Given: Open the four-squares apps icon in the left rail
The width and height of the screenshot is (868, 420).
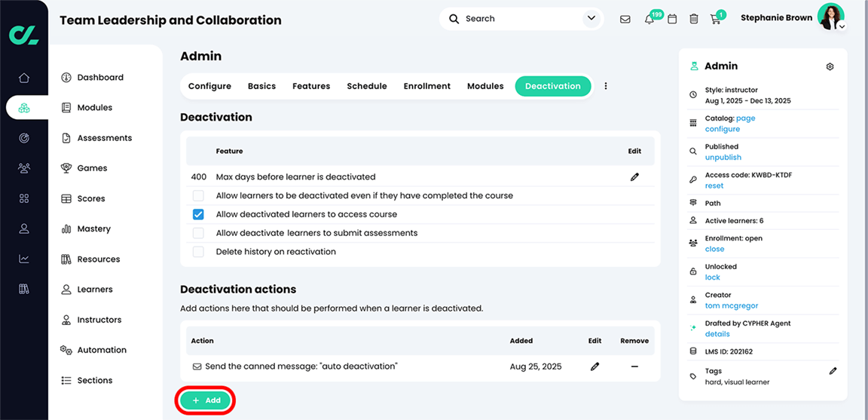Looking at the screenshot, I should (x=24, y=198).
